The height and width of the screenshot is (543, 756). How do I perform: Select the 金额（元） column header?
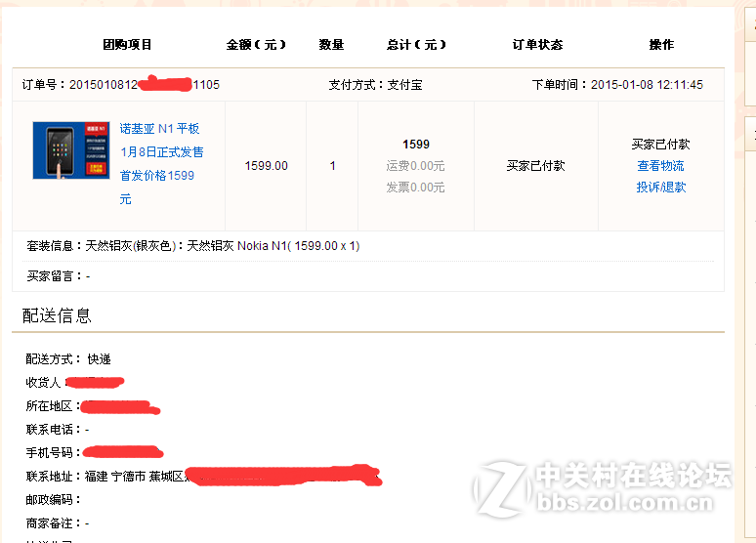point(256,45)
